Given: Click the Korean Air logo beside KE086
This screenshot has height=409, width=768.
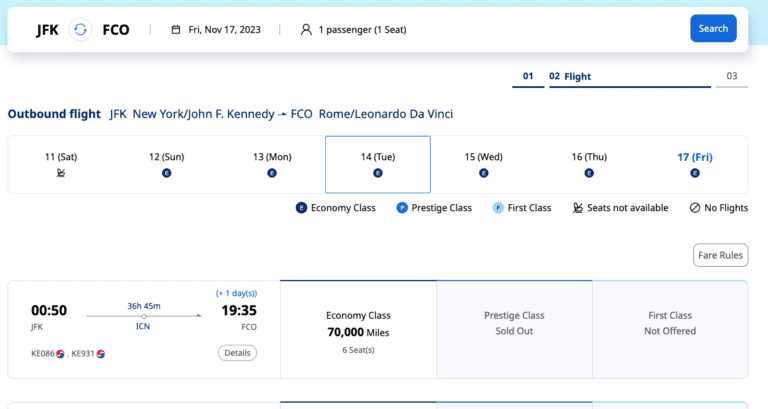Looking at the screenshot, I should 61,353.
